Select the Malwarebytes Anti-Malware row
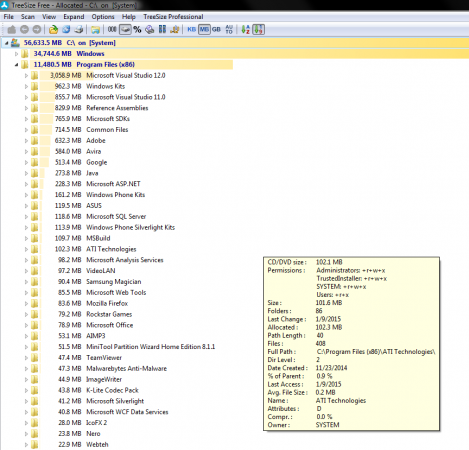 point(103,369)
